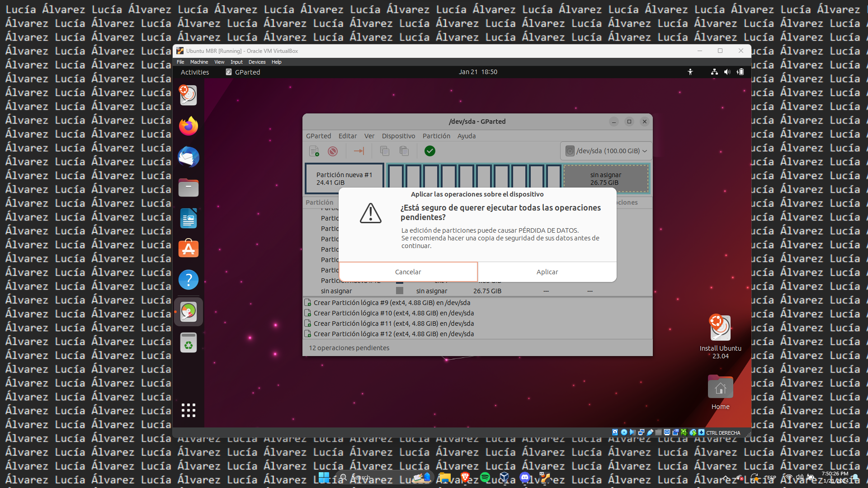The image size is (868, 488).
Task: Click the copy partition toolbar icon
Action: pos(385,151)
